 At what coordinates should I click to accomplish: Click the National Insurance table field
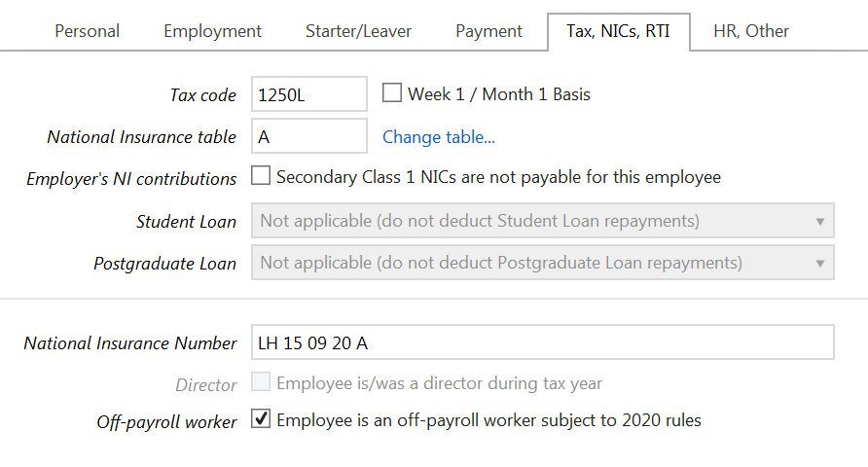coord(308,137)
